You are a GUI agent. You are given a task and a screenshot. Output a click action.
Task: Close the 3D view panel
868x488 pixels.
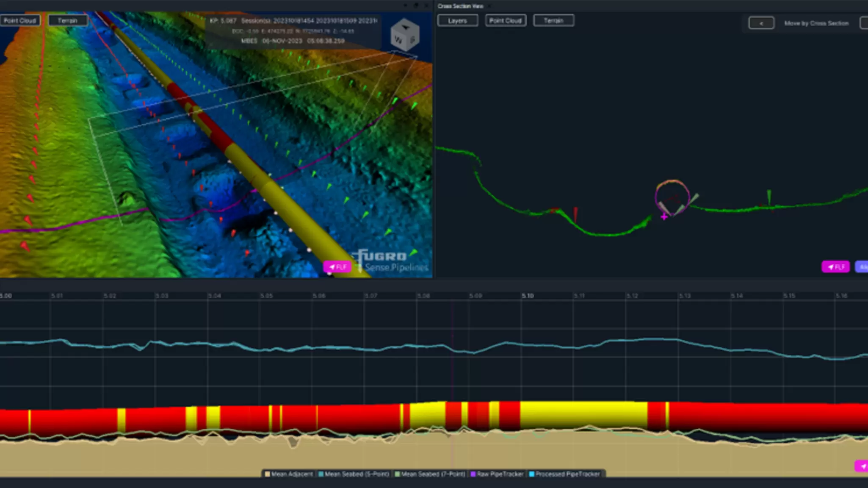pos(426,6)
